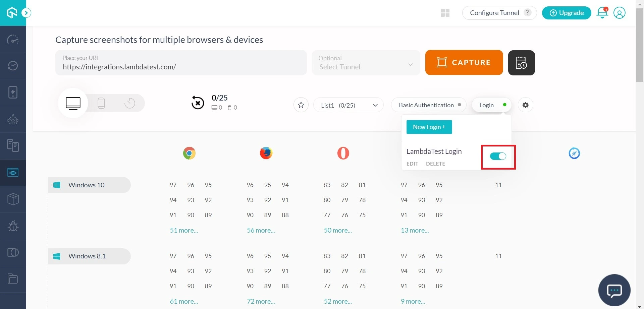
Task: Open the List1 dropdown
Action: (x=348, y=105)
